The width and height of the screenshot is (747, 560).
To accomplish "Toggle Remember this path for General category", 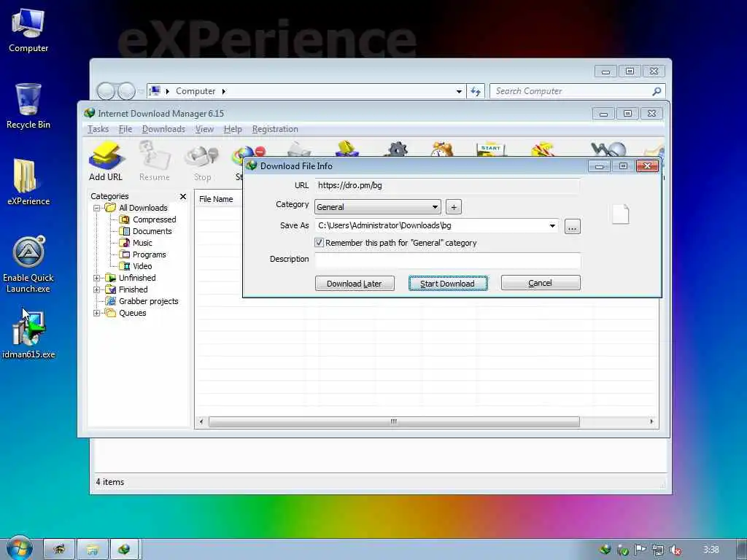I will tap(320, 242).
